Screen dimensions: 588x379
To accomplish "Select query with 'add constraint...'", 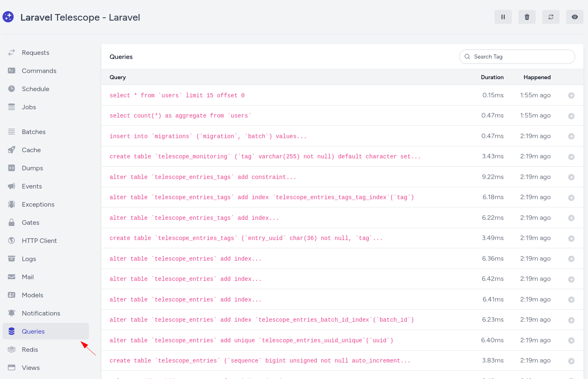I will pos(203,177).
